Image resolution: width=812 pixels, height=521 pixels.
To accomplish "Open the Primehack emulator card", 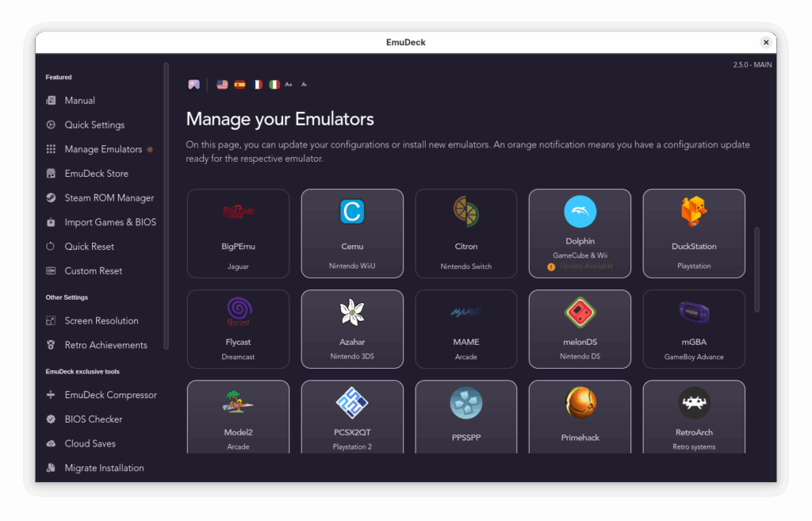I will [580, 417].
